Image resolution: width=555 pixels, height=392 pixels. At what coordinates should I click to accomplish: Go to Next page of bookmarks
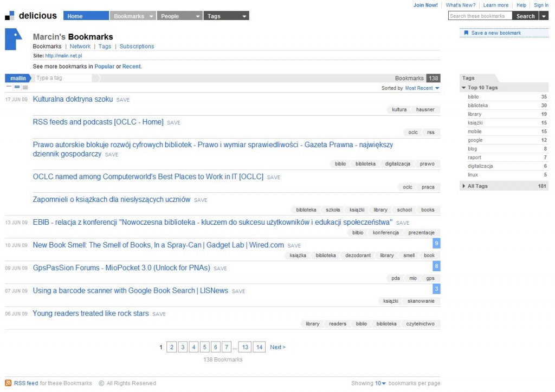click(x=277, y=347)
